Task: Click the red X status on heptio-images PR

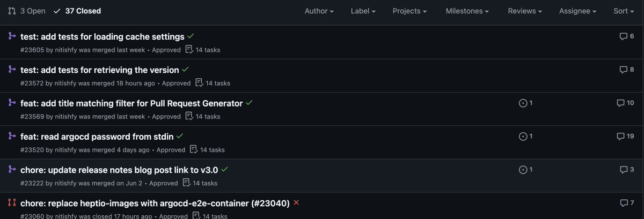Action: click(x=296, y=202)
